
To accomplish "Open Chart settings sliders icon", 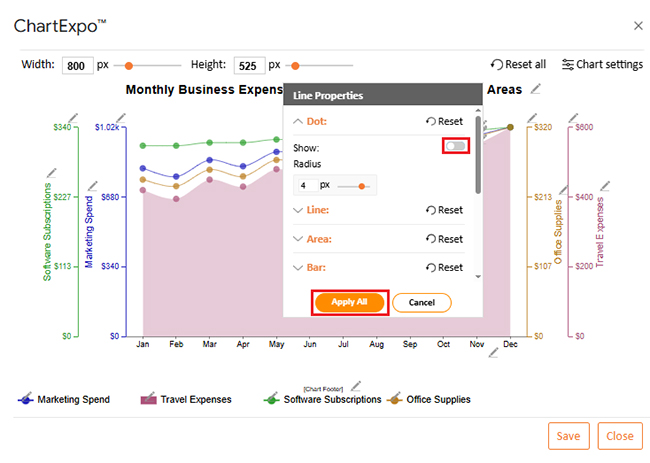I will point(568,65).
